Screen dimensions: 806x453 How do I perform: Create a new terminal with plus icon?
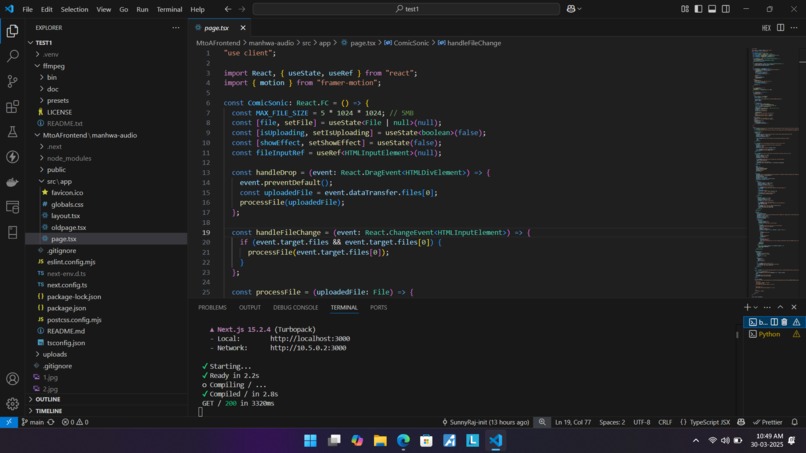pyautogui.click(x=747, y=307)
